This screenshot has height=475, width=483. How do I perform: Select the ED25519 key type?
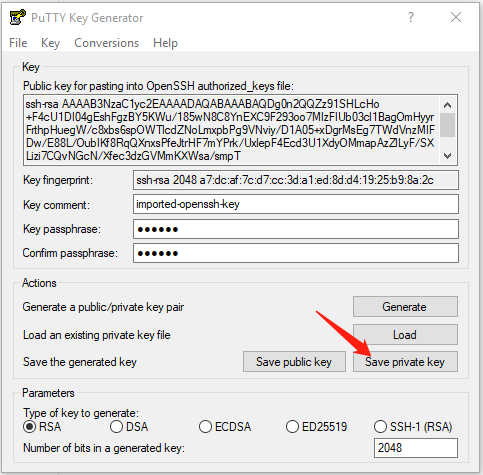point(316,427)
